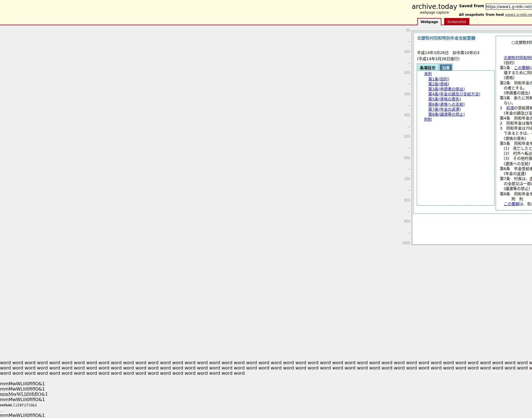Open 第1条(目的) link
Image resolution: width=532 pixels, height=418 pixels.
pyautogui.click(x=438, y=79)
